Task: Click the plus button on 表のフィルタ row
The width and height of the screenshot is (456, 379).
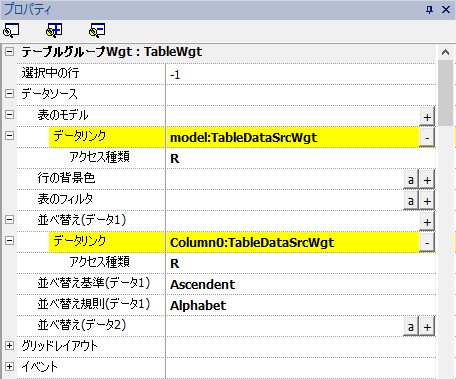Action: pos(427,201)
